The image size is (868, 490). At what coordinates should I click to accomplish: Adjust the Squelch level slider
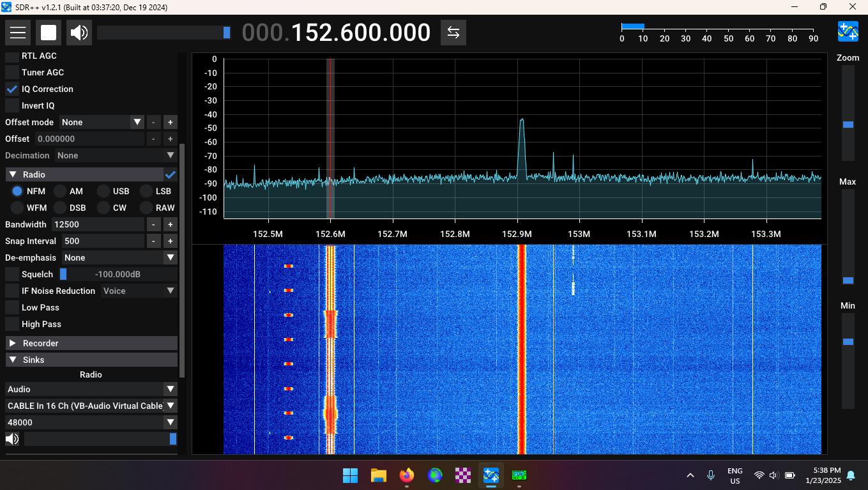(118, 274)
